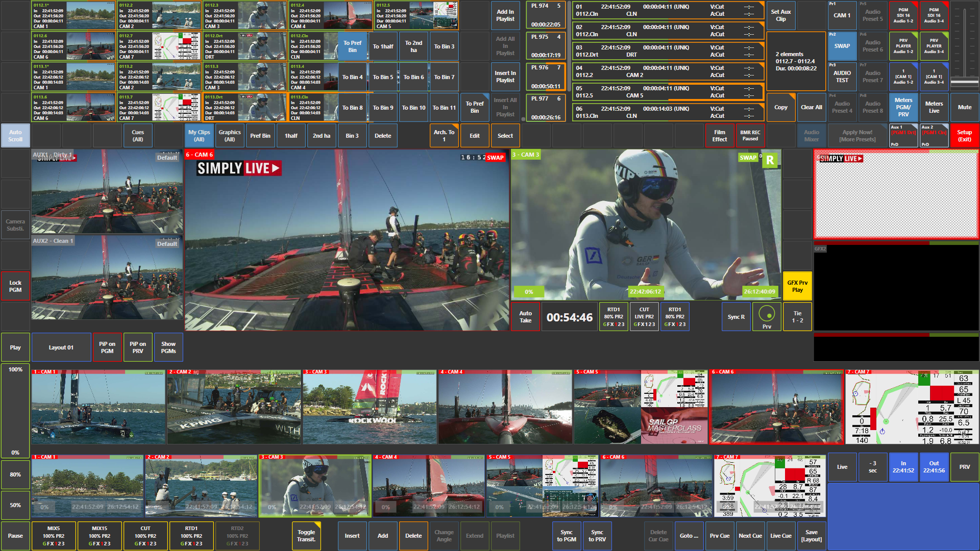
Task: Enable PiP on PGM
Action: click(107, 347)
